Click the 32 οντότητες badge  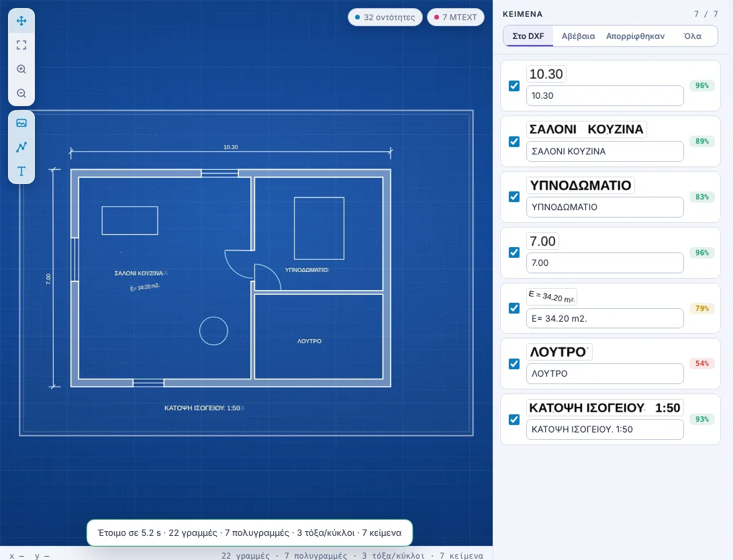click(385, 17)
